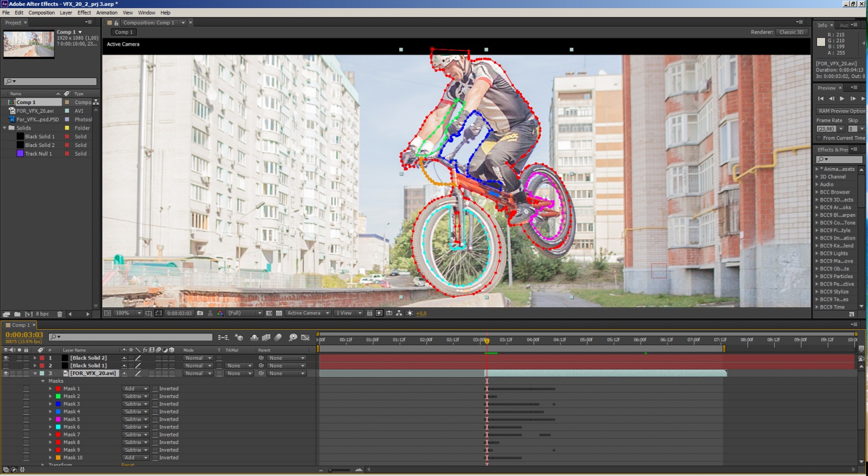Expand the Mask 5 properties
Screen dimensions: 868x476
tap(50, 419)
